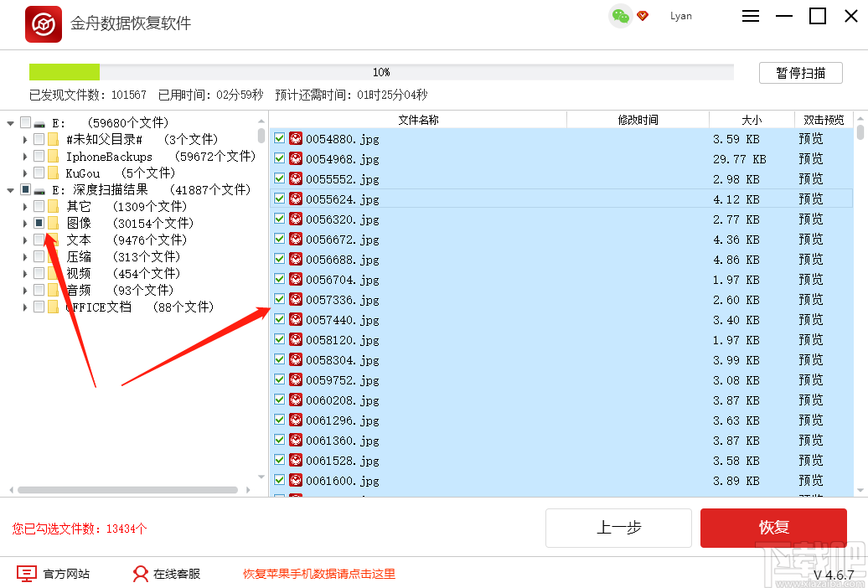This screenshot has height=588, width=868.
Task: Click the 29.77 KB size cell
Action: click(740, 159)
